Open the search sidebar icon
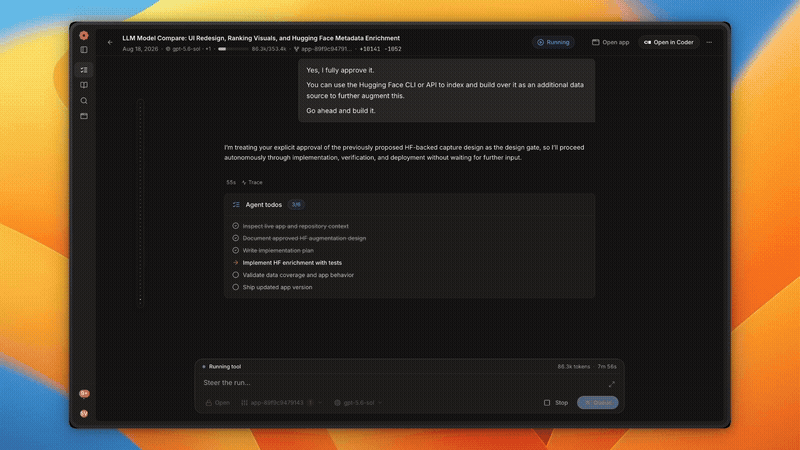The width and height of the screenshot is (800, 450). click(x=84, y=101)
